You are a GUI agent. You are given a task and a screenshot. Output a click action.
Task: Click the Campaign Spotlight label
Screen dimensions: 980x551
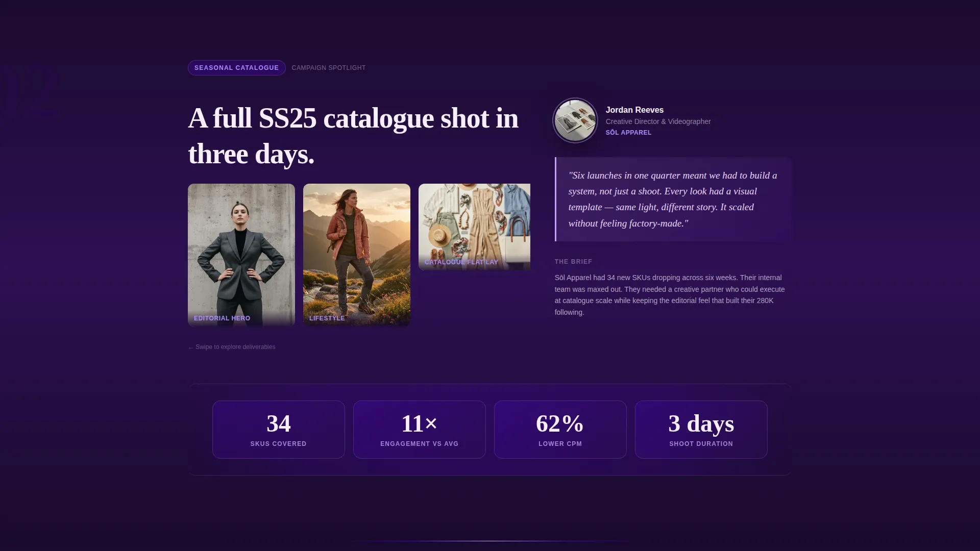329,68
